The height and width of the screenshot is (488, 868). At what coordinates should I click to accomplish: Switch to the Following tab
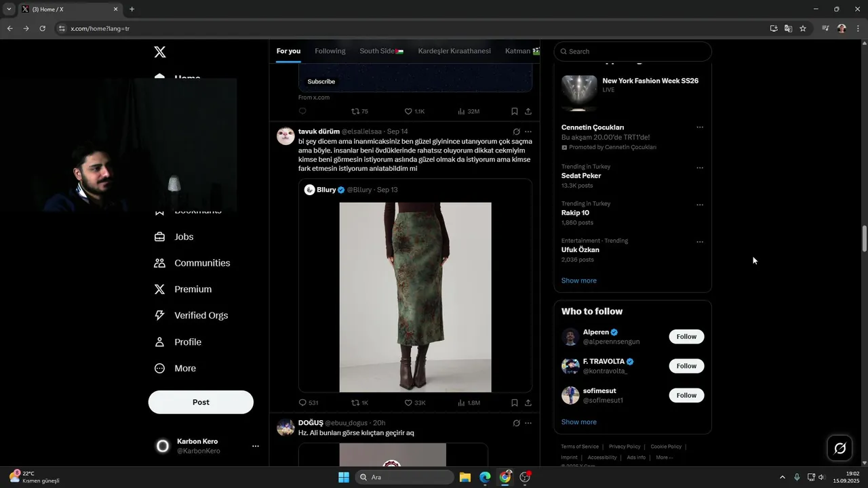[330, 51]
